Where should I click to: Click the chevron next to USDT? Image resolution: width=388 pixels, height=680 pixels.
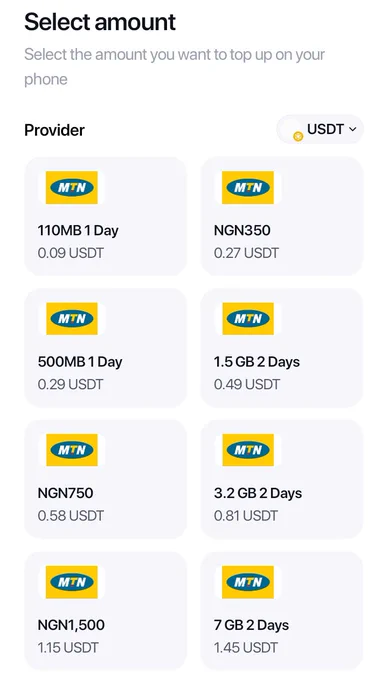pos(352,129)
